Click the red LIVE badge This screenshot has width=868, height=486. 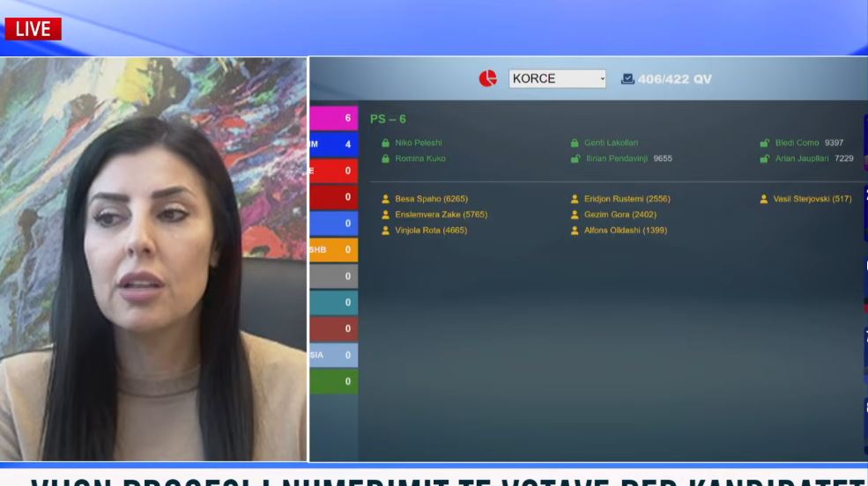[x=33, y=29]
